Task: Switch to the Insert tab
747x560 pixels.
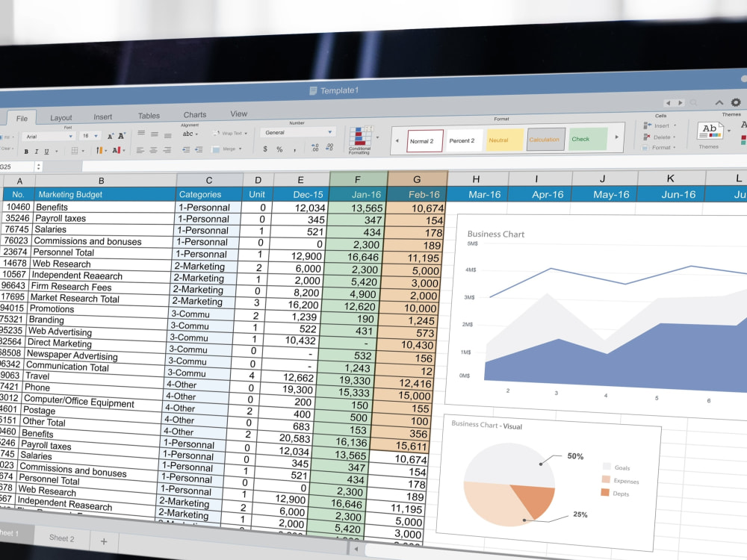Action: click(103, 116)
